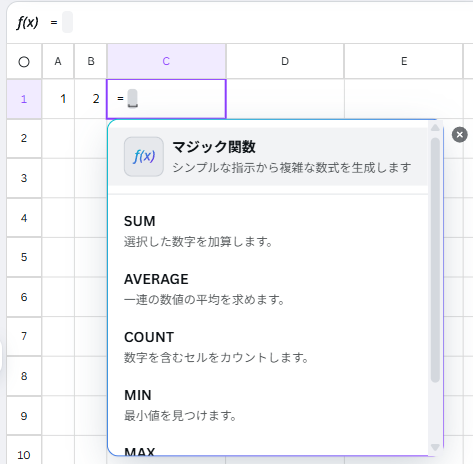Click cell A1 containing 1
Viewport: 473px width, 464px height.
[x=58, y=99]
